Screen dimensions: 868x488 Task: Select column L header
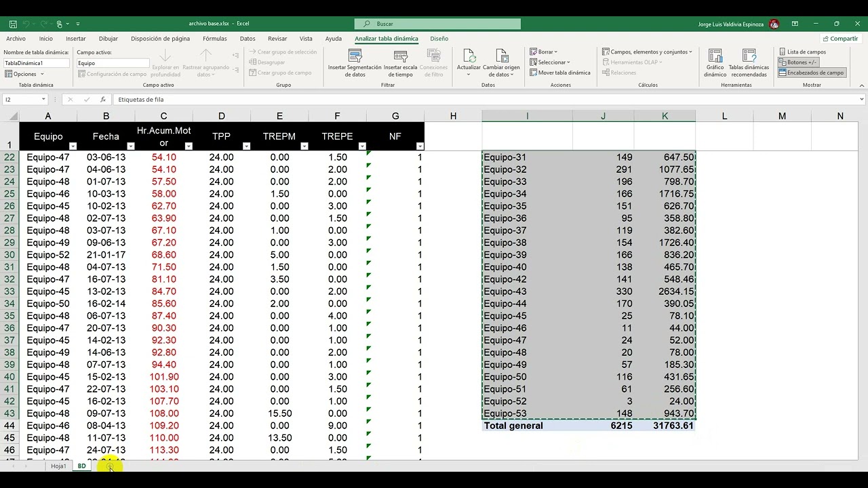tap(724, 117)
